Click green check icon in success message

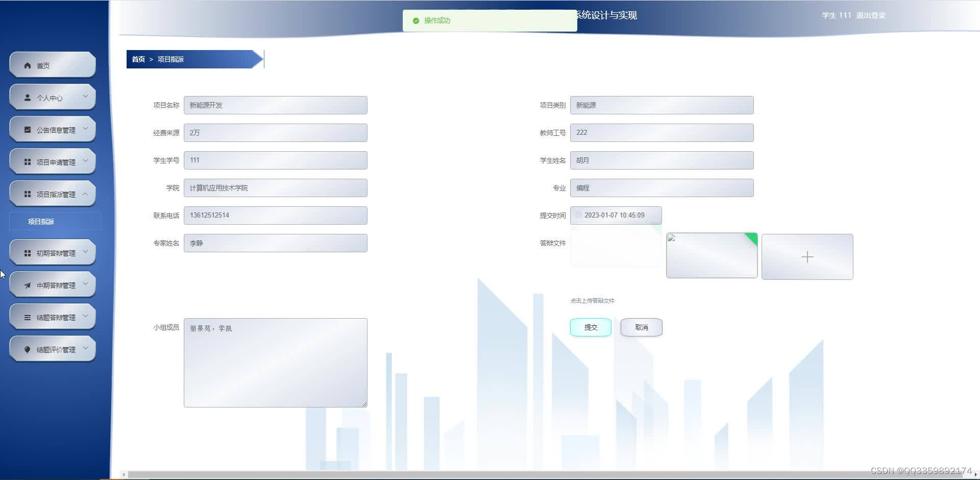[416, 21]
